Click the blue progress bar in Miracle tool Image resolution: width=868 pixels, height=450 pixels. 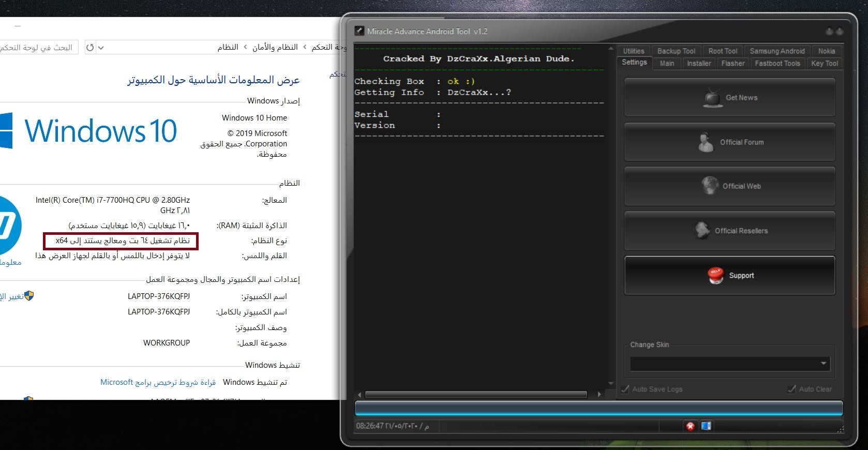point(598,408)
